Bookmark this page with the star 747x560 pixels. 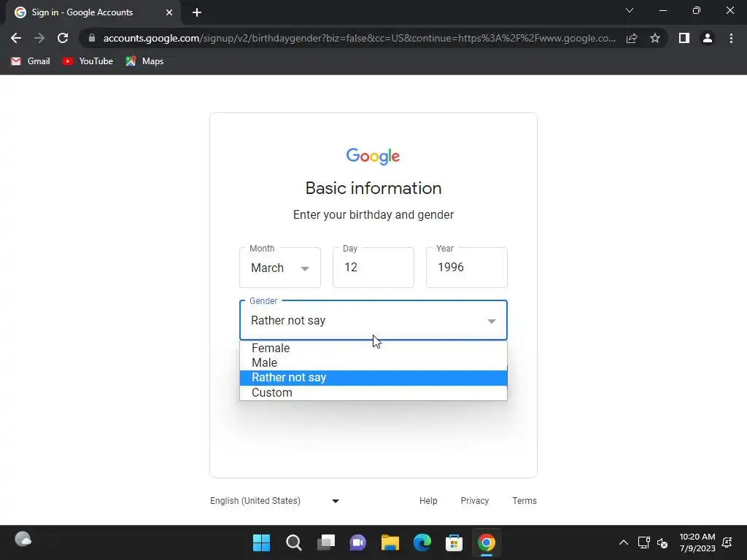(x=655, y=38)
